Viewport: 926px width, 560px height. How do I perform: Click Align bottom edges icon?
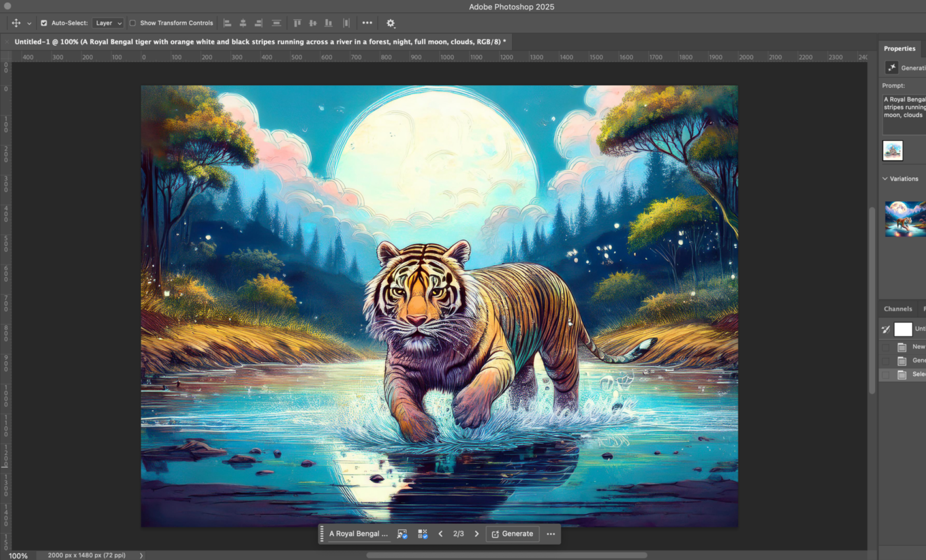pyautogui.click(x=329, y=23)
